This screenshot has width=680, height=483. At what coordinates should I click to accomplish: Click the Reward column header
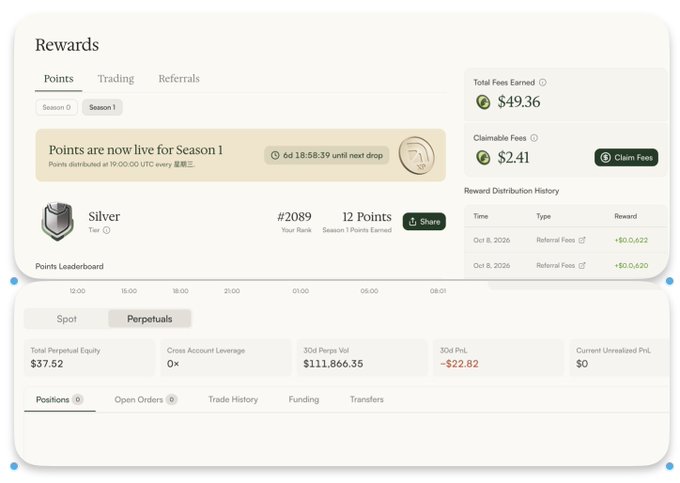click(625, 216)
